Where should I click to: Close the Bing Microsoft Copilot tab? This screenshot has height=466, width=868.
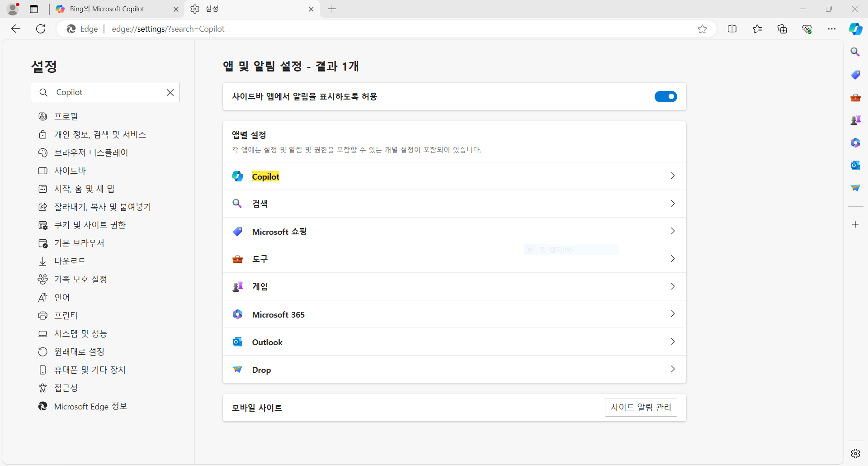176,9
